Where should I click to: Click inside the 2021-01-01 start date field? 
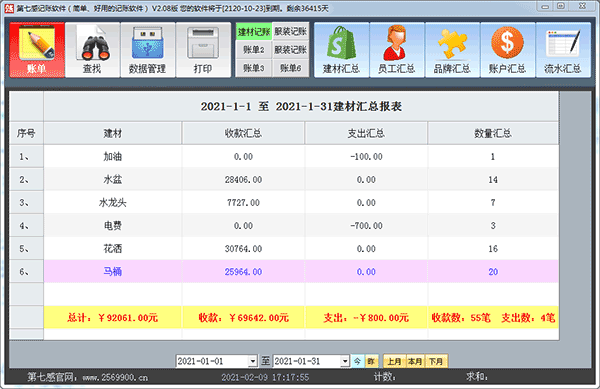(212, 361)
